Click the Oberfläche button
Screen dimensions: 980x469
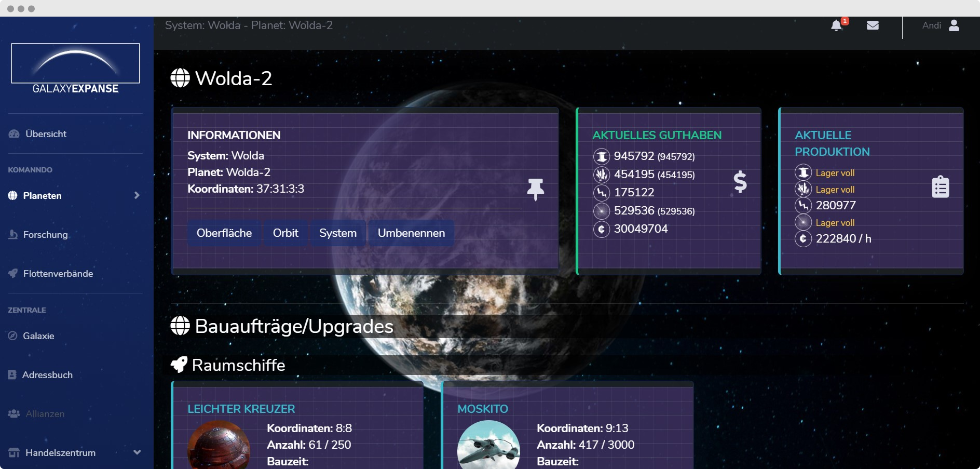[224, 233]
